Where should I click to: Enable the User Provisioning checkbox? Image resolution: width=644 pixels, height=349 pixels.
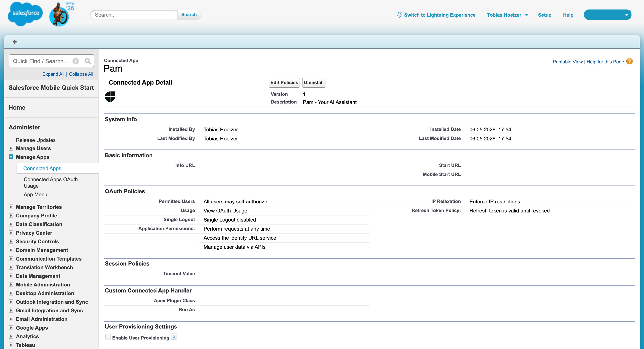coord(108,337)
